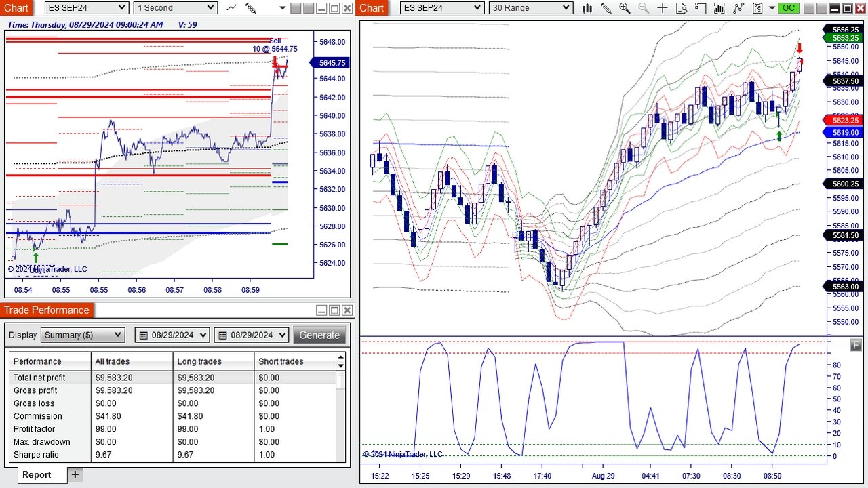The width and height of the screenshot is (868, 488).
Task: Click the red 5623.25 price marker
Action: pyautogui.click(x=842, y=120)
